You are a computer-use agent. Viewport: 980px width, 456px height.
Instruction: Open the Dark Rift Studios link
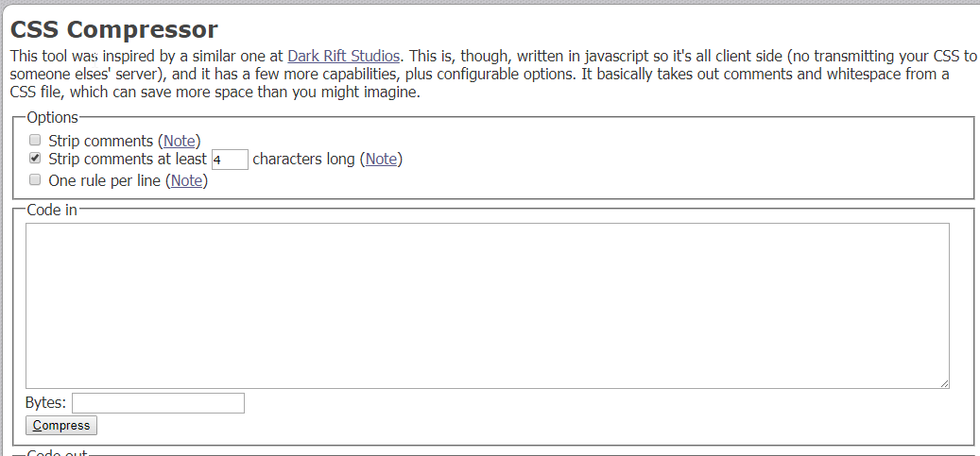pyautogui.click(x=343, y=57)
